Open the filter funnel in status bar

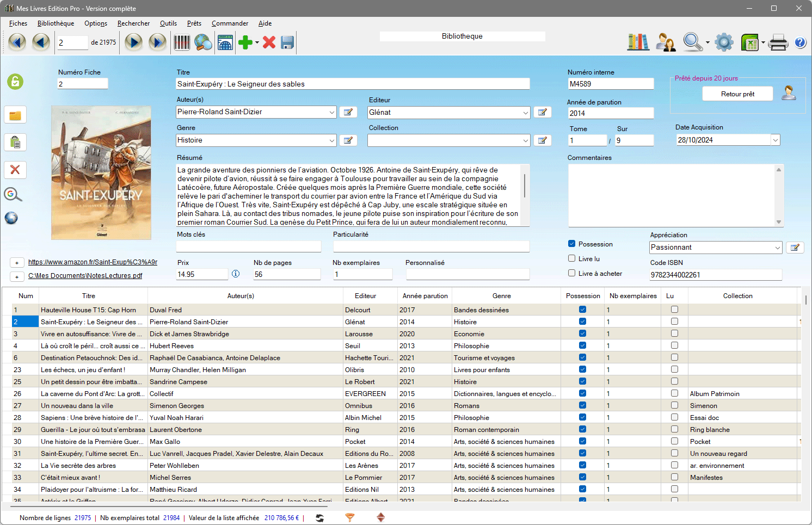click(350, 518)
